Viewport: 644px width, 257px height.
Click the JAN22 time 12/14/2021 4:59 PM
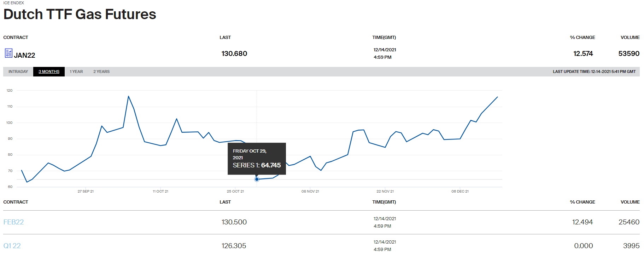click(385, 53)
